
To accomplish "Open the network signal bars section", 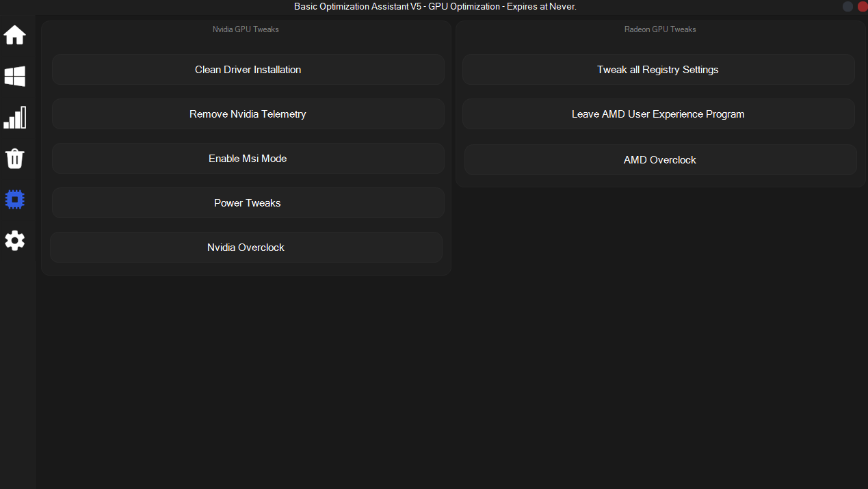I will click(x=15, y=118).
